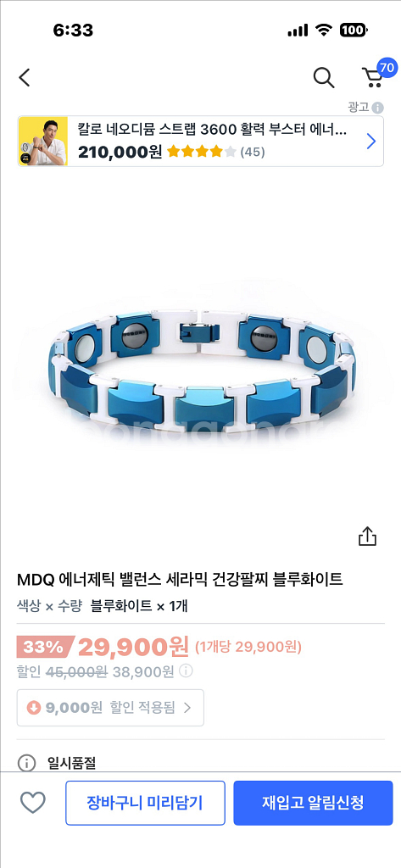Click 장바구니 미리담기 button
The height and width of the screenshot is (868, 401).
coord(145,803)
